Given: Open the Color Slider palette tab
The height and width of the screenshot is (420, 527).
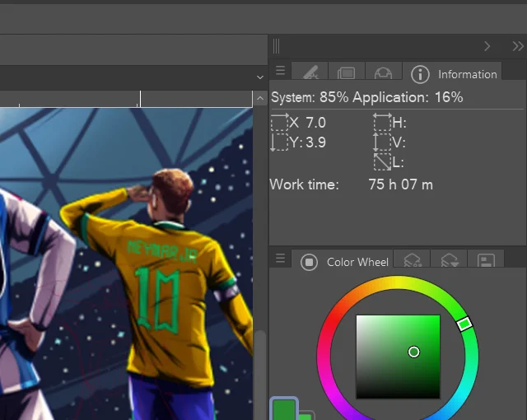Looking at the screenshot, I should pyautogui.click(x=413, y=259).
